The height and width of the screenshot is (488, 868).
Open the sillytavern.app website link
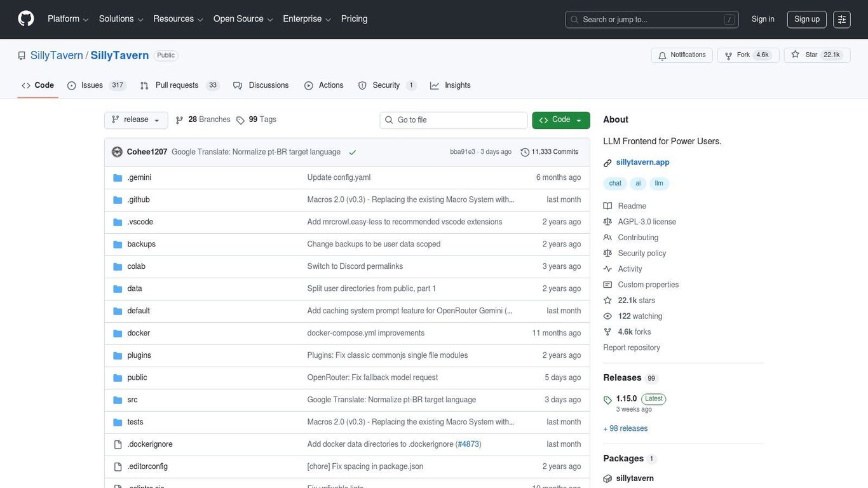(x=642, y=163)
